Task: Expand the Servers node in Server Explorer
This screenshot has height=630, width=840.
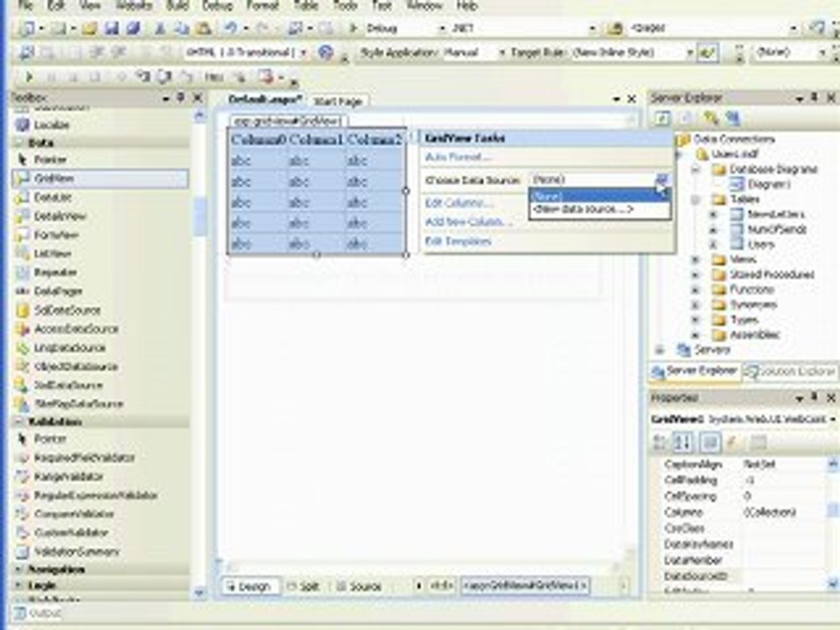Action: 660,350
